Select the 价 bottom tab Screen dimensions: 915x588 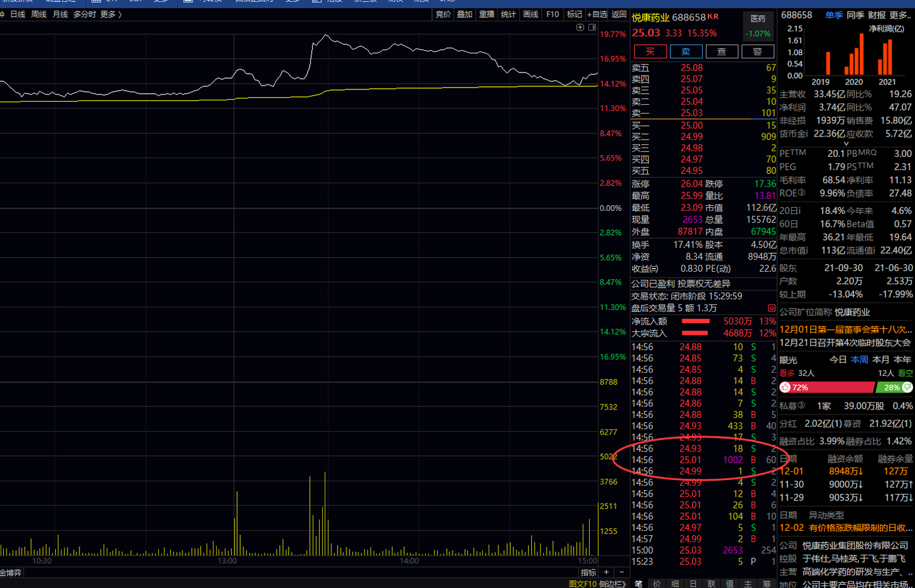click(657, 584)
